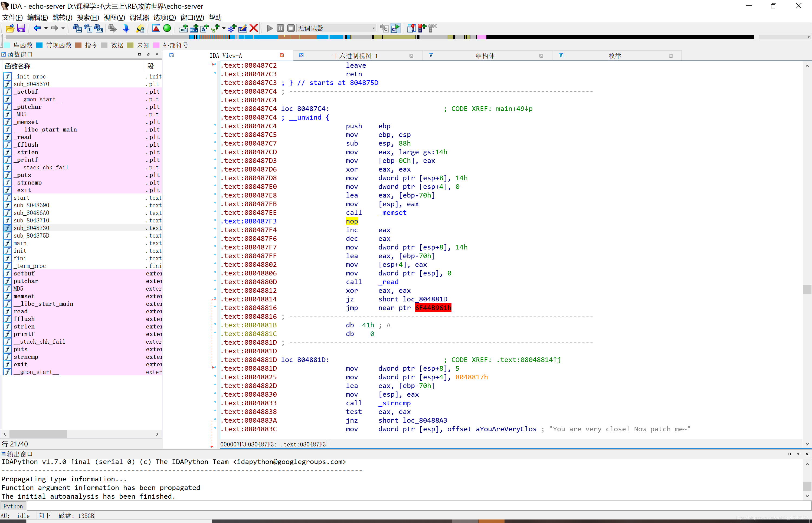Save the database with the floppy icon
The image size is (812, 523).
[x=21, y=28]
